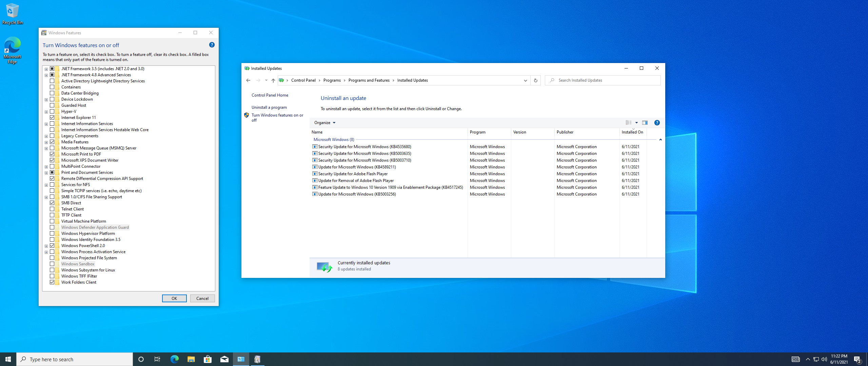Screen dimensions: 868x366
Task: Select Feature Update KB4517245 row
Action: point(479,187)
